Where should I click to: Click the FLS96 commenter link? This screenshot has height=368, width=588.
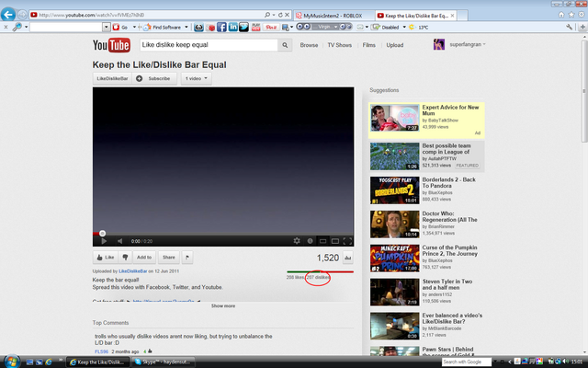[101, 351]
